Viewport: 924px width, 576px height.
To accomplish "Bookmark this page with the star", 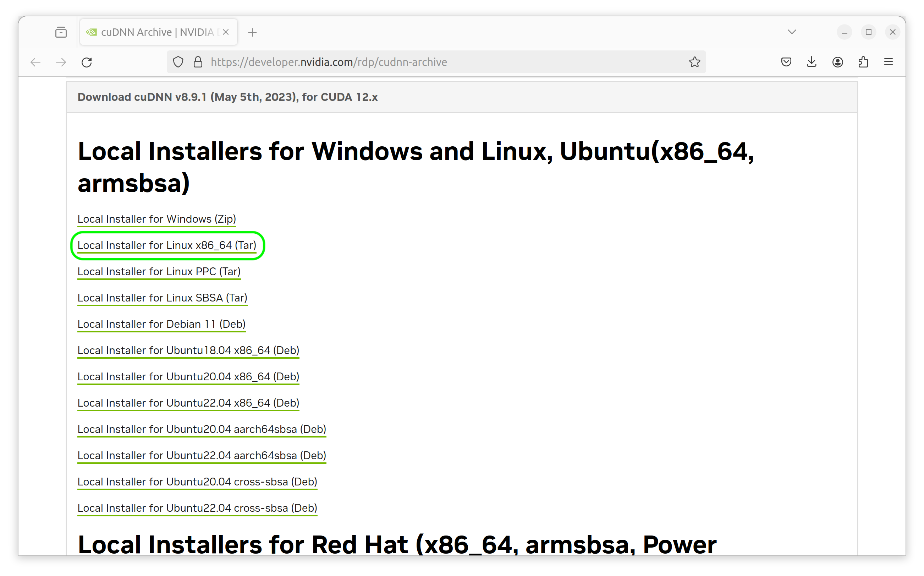I will pos(694,62).
